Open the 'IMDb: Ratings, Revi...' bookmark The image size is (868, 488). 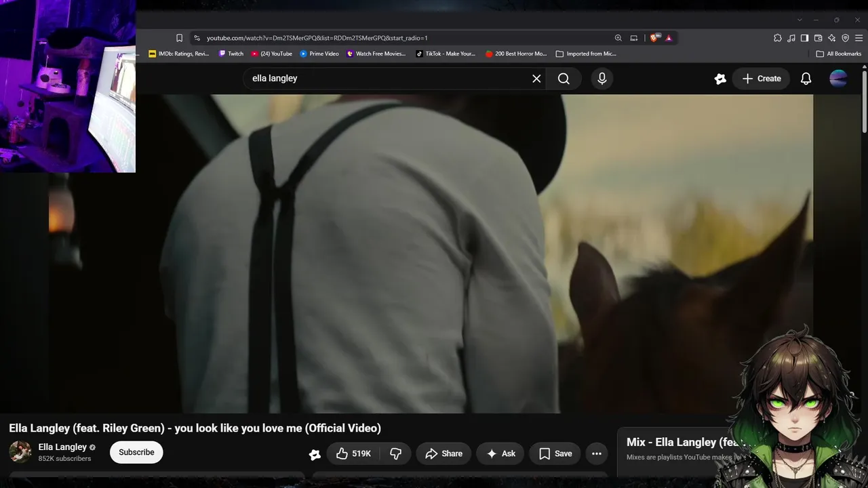coord(179,54)
